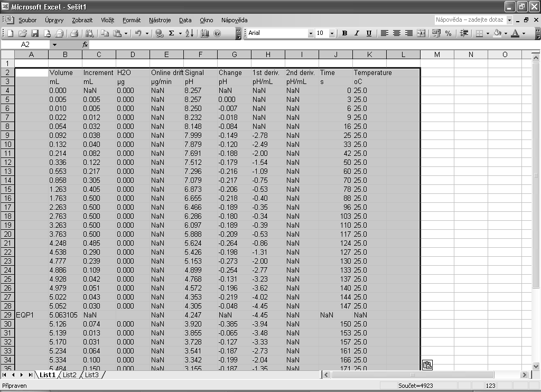Select row 29 header

pos(7,315)
